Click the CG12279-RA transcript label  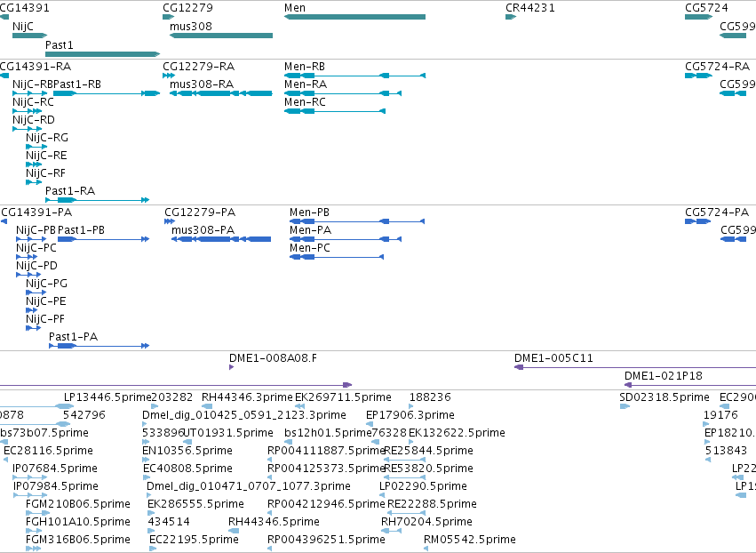pyautogui.click(x=198, y=66)
